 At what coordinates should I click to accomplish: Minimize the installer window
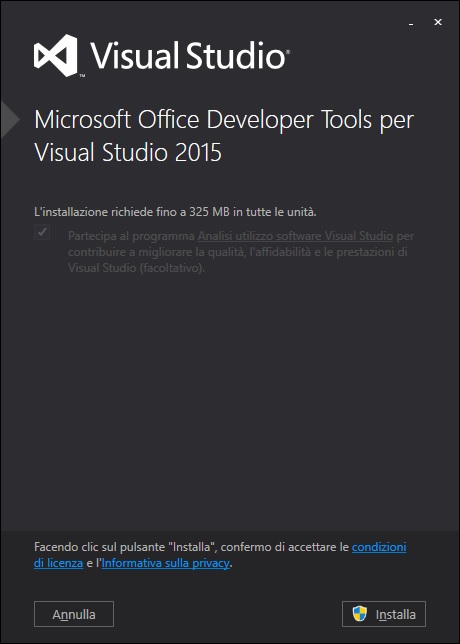[411, 23]
